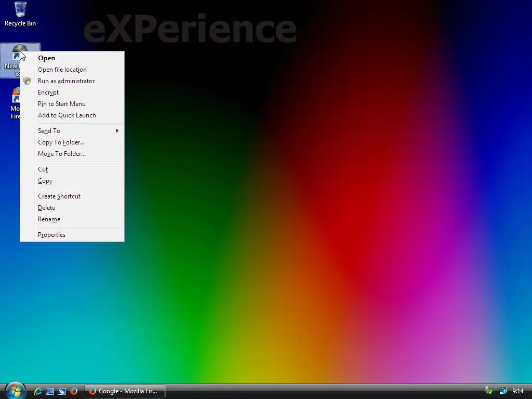Screen dimensions: 532x399
Task: Click Copy in the context menu
Action: (x=72, y=181)
